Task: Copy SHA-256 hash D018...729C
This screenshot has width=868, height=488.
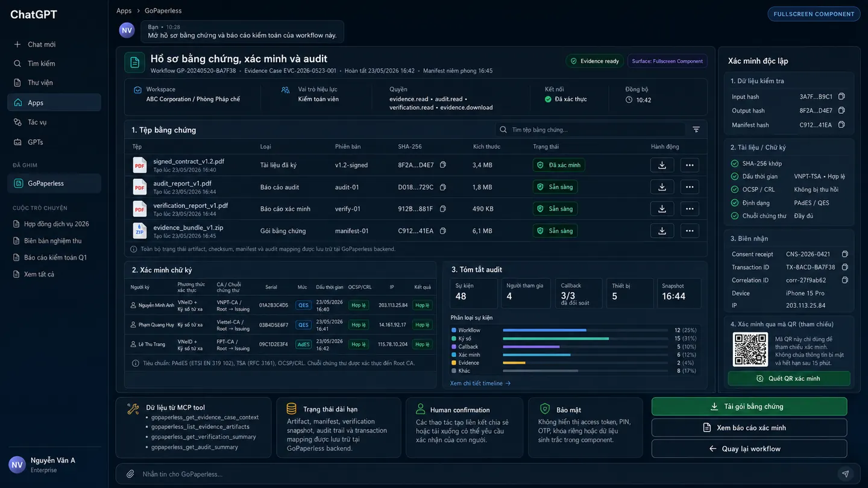Action: coord(443,187)
